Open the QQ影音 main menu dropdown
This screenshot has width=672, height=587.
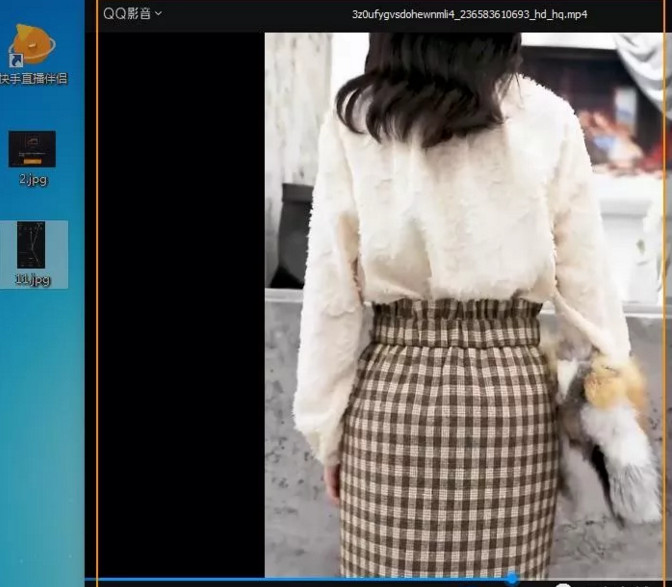coord(132,14)
